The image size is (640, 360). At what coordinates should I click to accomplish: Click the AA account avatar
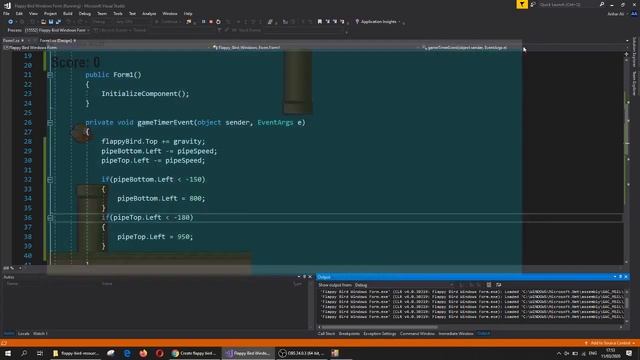point(634,13)
